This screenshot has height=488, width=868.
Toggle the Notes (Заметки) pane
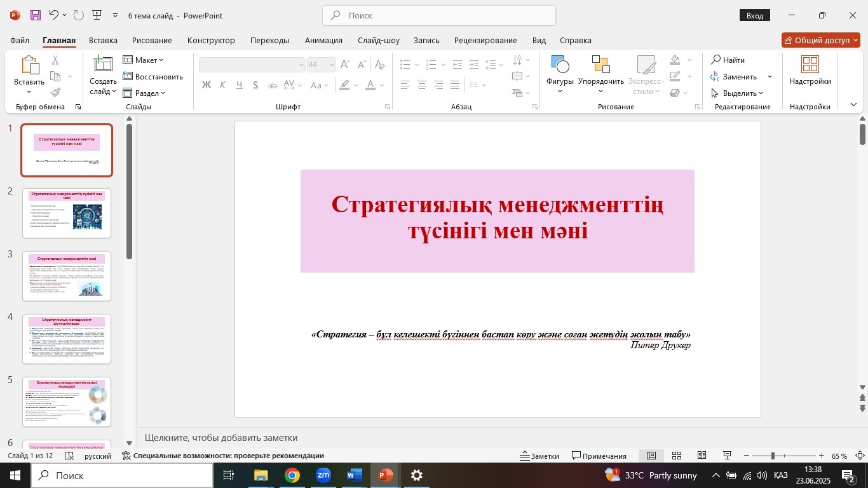coord(539,456)
